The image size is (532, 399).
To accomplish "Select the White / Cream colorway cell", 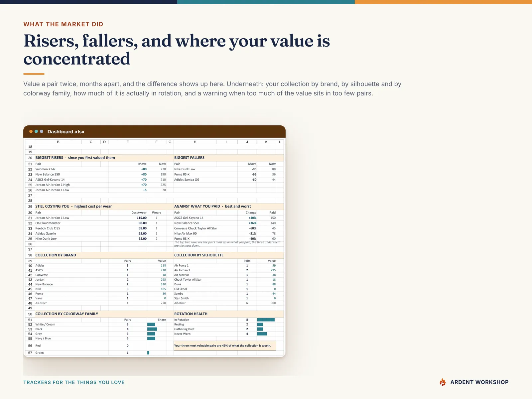I will click(x=71, y=325).
